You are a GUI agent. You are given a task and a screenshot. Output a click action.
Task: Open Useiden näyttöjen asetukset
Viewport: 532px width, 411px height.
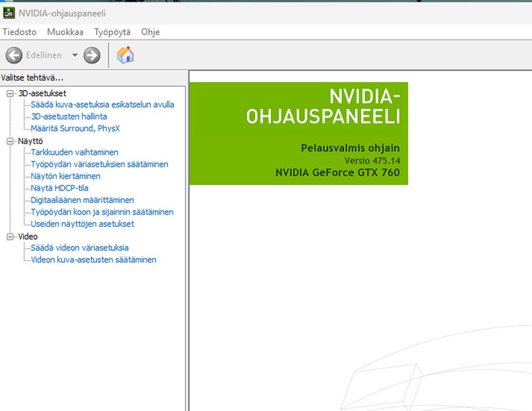click(x=82, y=224)
